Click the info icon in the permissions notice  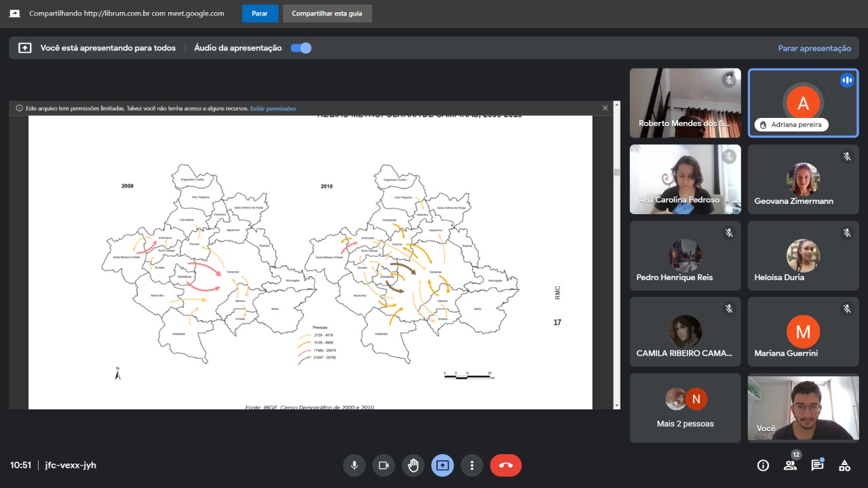coord(19,108)
